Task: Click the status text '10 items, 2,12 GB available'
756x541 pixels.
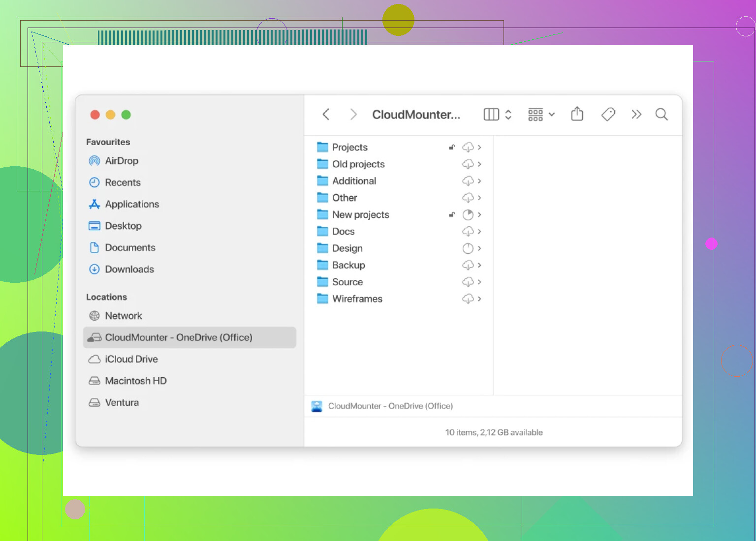Action: (494, 432)
